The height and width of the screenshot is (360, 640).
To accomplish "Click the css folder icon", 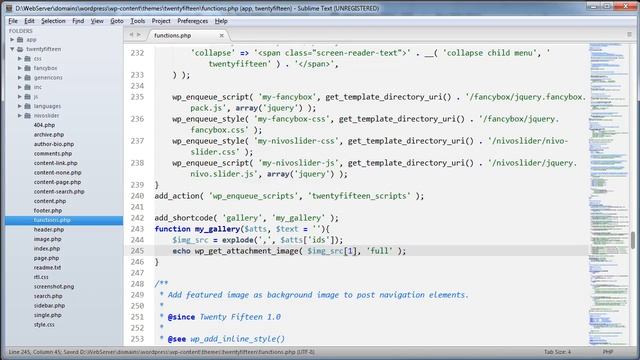I will (x=27, y=59).
